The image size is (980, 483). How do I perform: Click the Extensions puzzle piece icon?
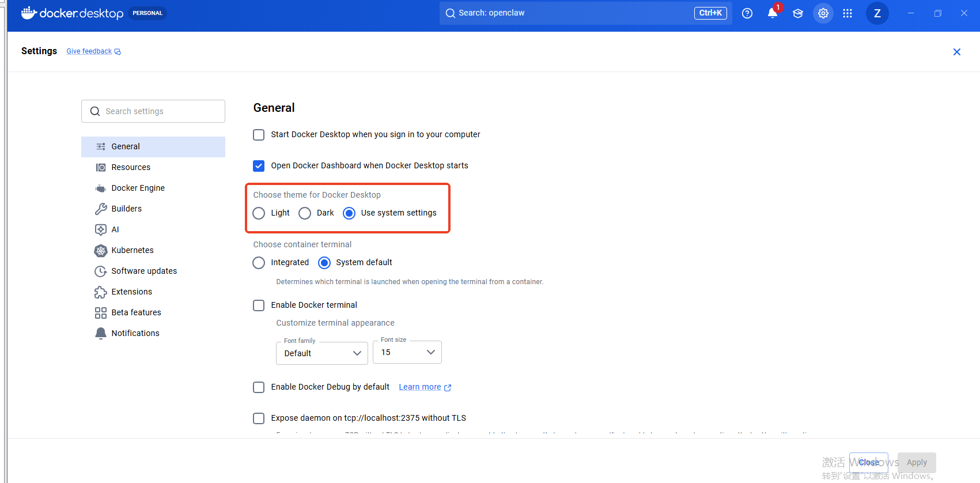point(101,292)
